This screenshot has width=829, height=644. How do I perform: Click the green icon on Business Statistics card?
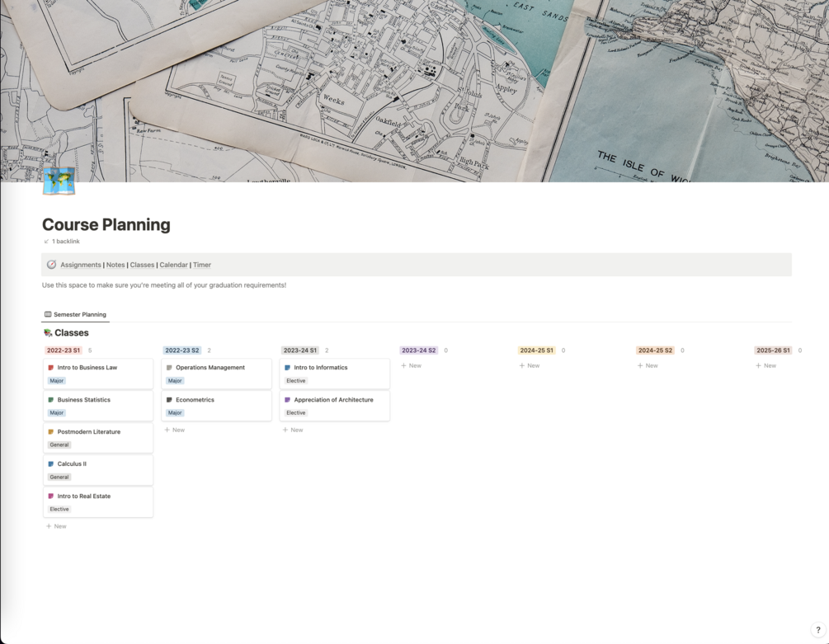pos(51,400)
